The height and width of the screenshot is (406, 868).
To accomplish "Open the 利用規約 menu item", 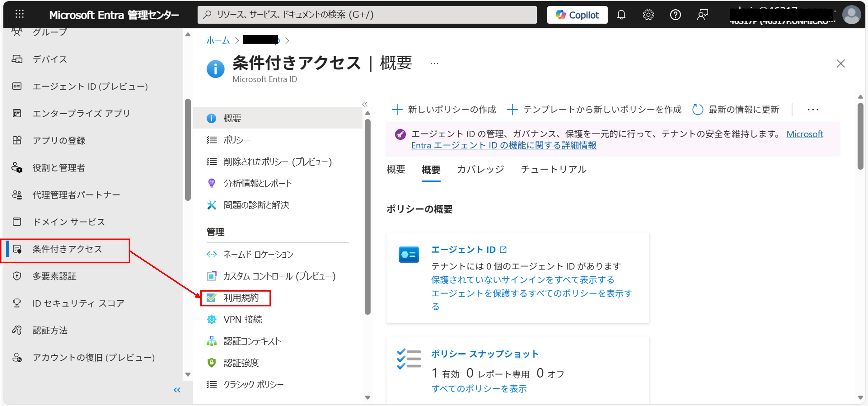I will point(241,298).
